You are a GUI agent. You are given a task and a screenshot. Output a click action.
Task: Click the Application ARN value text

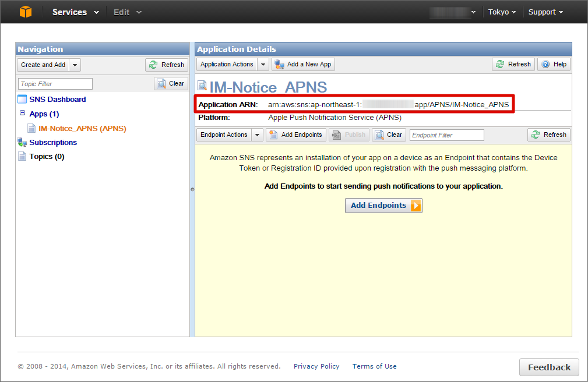click(x=389, y=105)
